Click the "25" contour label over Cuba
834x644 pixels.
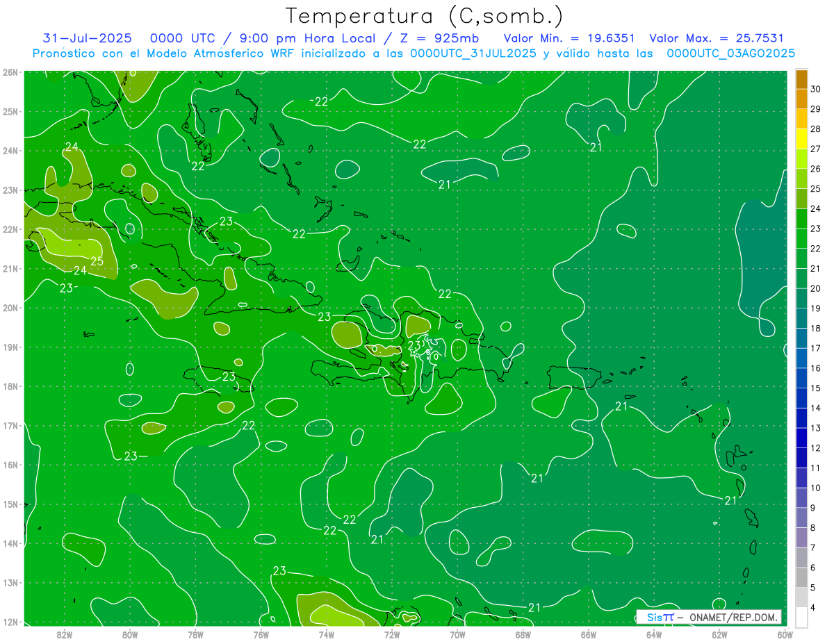pos(97,261)
